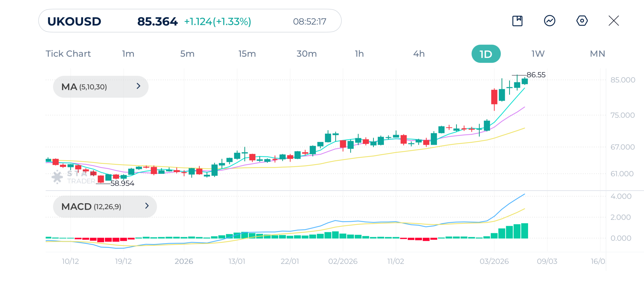Click the chevron arrow in MA pill
Viewport: 644px width, 296px height.
pyautogui.click(x=138, y=86)
